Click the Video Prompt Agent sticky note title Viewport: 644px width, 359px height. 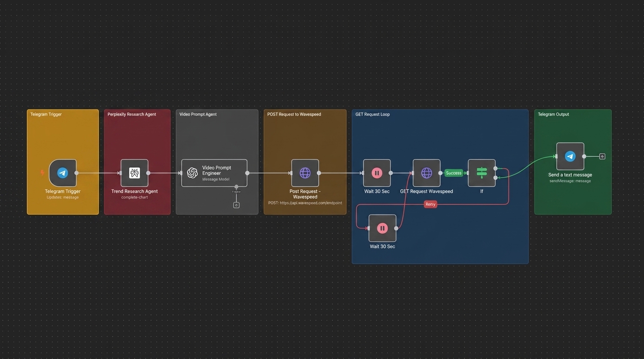coord(198,114)
